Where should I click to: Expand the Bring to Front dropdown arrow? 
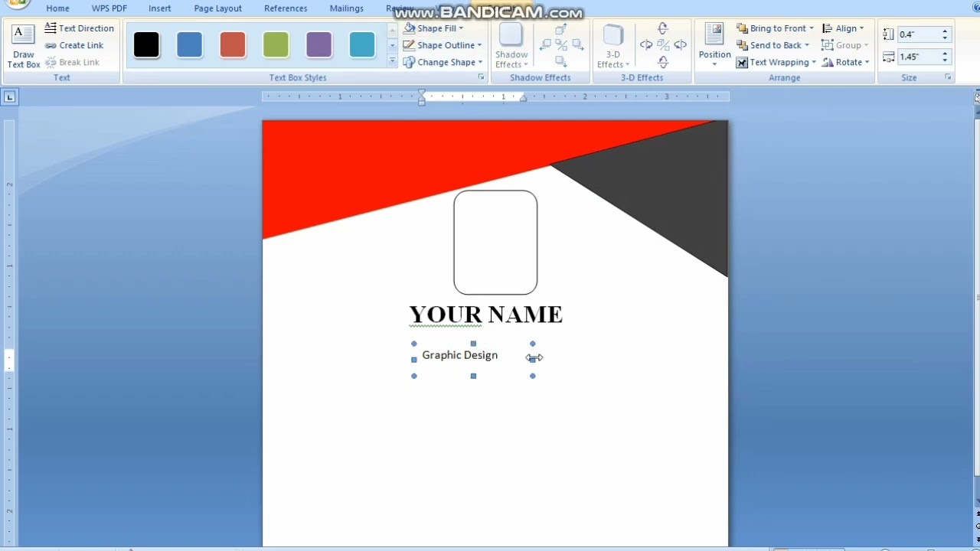click(x=812, y=28)
